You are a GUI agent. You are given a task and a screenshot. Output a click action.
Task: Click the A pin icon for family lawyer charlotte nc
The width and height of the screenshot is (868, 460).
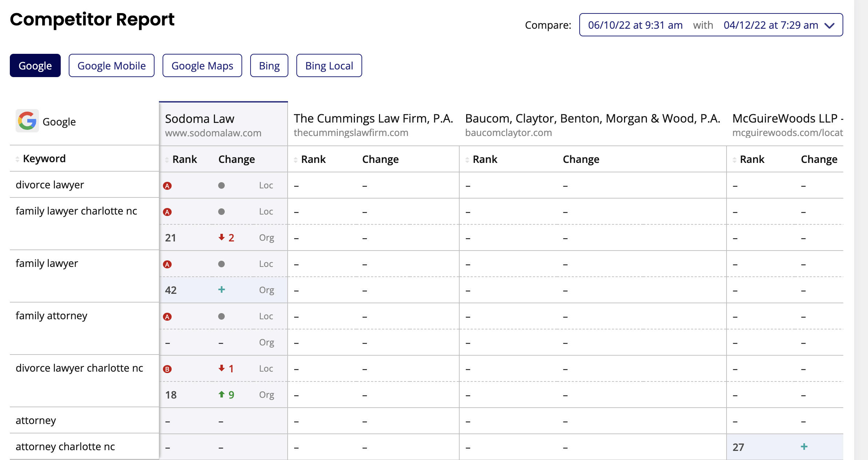[167, 212]
